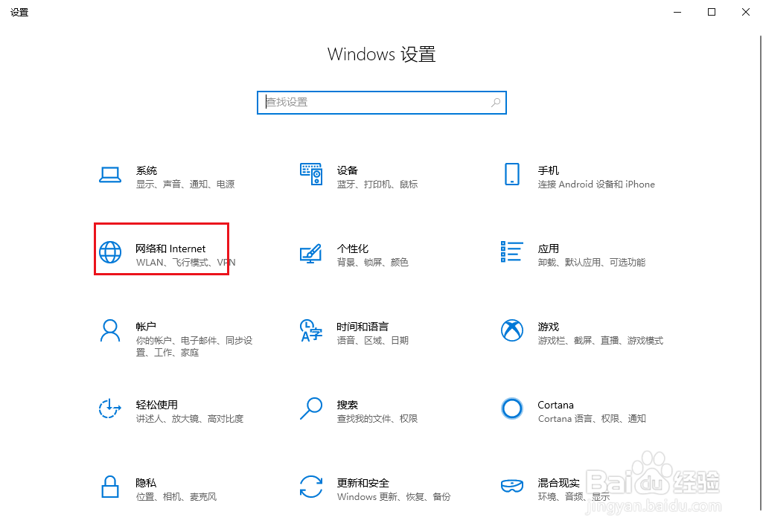Open the 系统 settings title
This screenshot has height=532, width=763.
pos(147,170)
